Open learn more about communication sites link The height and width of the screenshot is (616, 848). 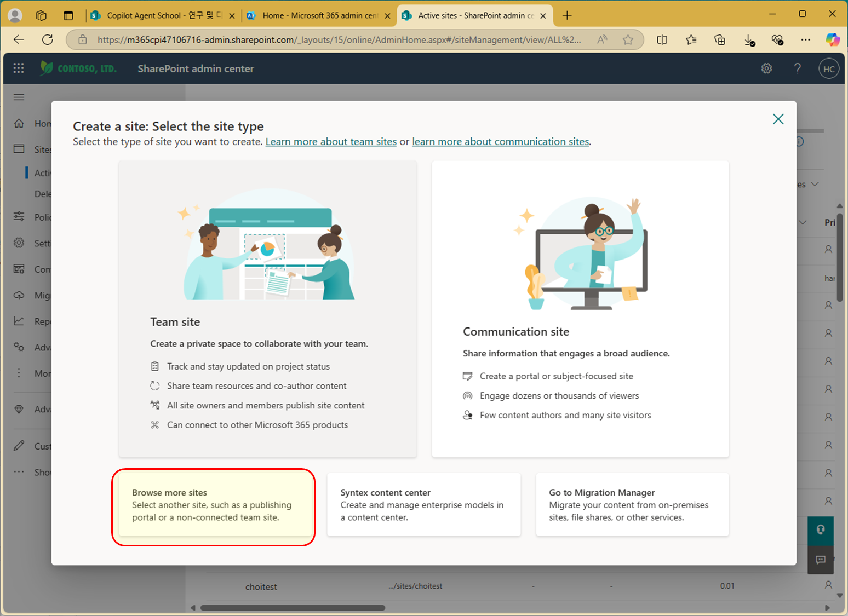tap(501, 142)
